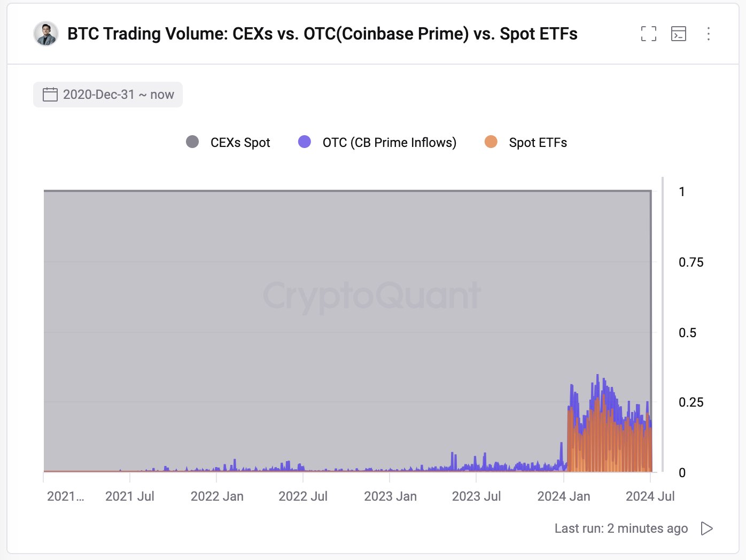Open the three-dot more options menu

pos(709,34)
